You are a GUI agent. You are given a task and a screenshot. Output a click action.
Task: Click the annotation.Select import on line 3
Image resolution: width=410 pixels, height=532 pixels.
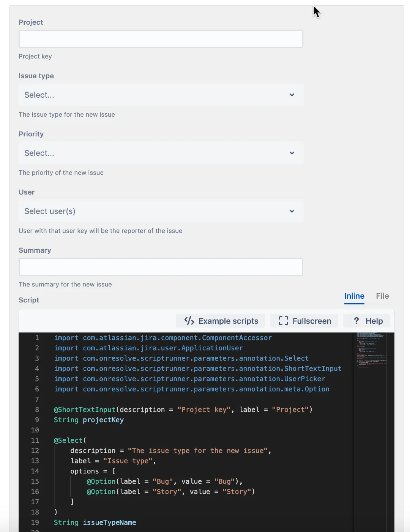point(181,358)
